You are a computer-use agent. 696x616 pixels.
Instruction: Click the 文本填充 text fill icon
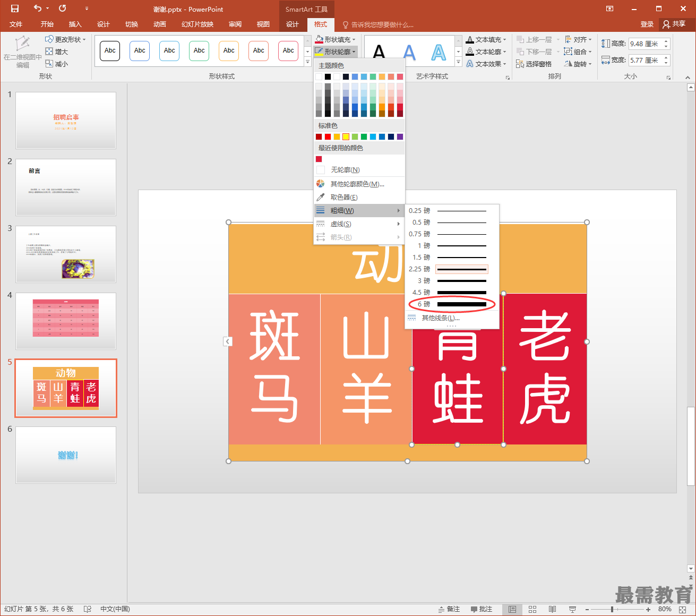[470, 39]
